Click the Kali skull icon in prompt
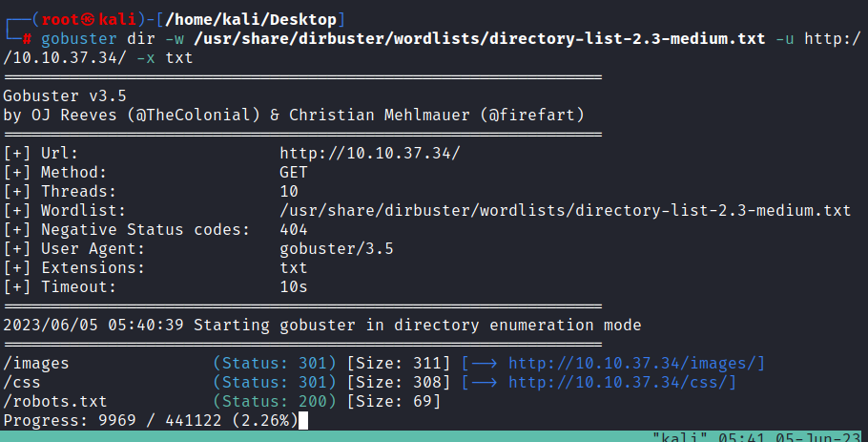Viewport: 868px width, 442px height. (88, 20)
